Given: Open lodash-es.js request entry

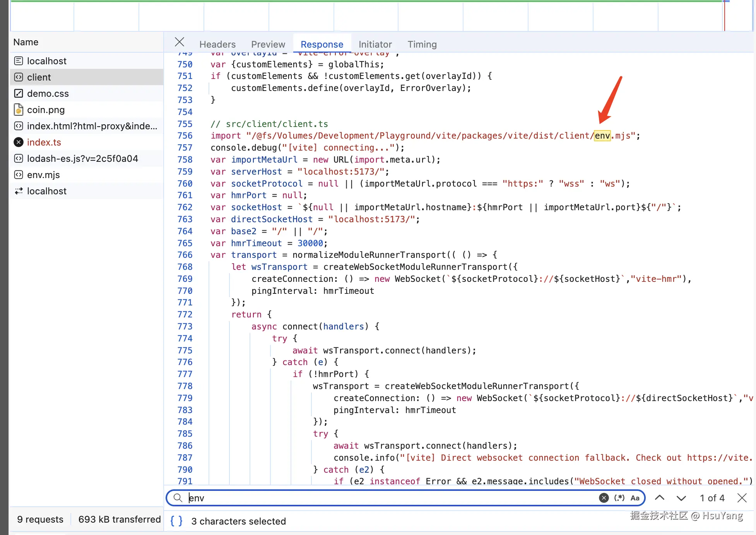Looking at the screenshot, I should (x=82, y=159).
